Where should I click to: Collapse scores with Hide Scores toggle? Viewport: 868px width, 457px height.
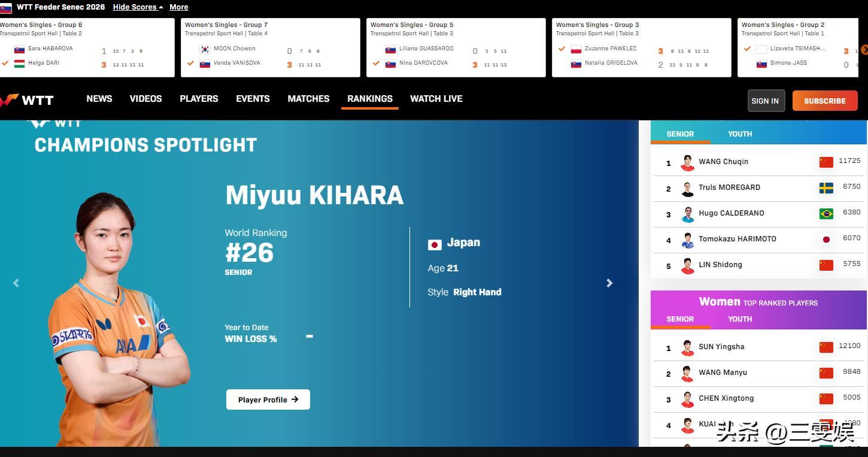tap(138, 7)
